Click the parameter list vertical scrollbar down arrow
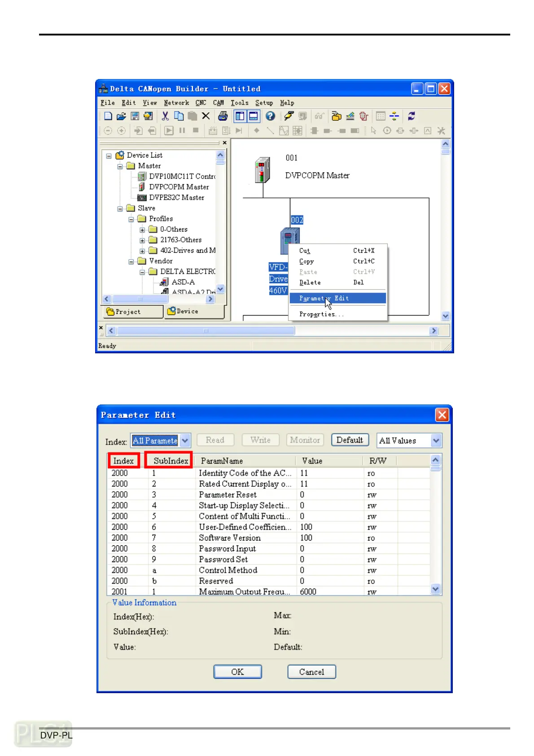Image resolution: width=534 pixels, height=756 pixels. (x=435, y=589)
